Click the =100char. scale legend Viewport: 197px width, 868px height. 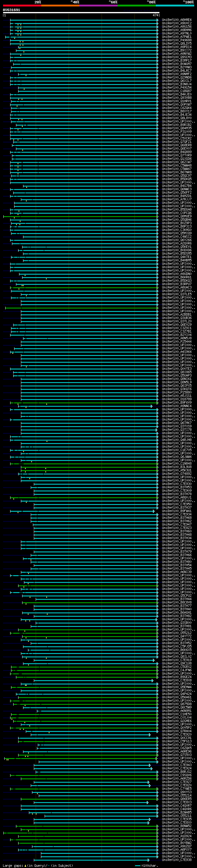click(x=146, y=865)
